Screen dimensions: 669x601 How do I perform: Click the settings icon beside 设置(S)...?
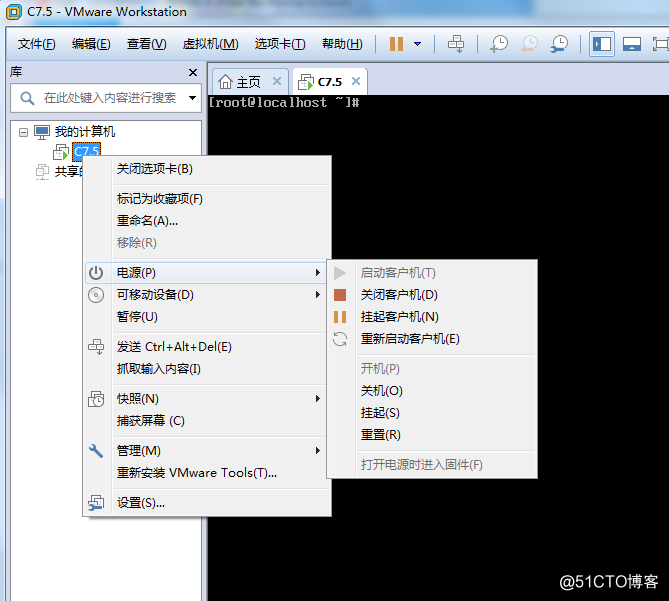click(x=96, y=503)
